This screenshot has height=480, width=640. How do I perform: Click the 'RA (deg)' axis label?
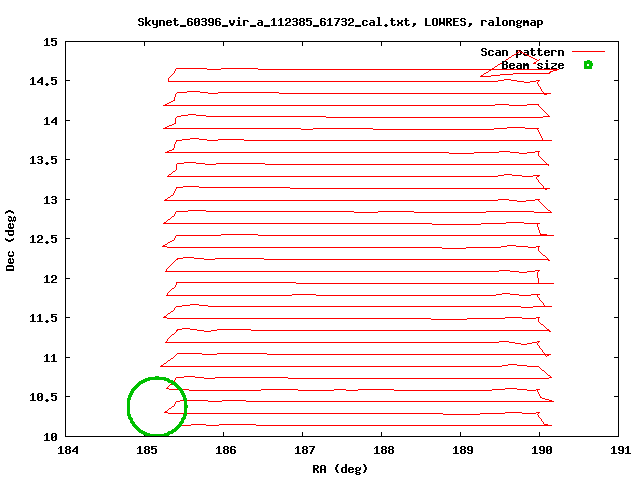click(x=340, y=469)
